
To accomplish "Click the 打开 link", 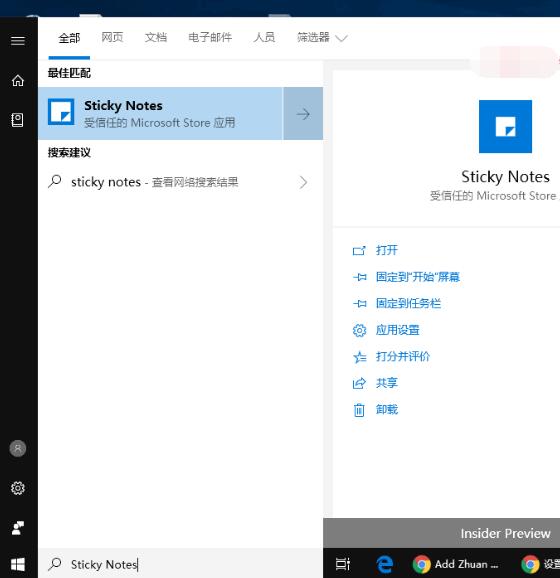I will [x=387, y=250].
